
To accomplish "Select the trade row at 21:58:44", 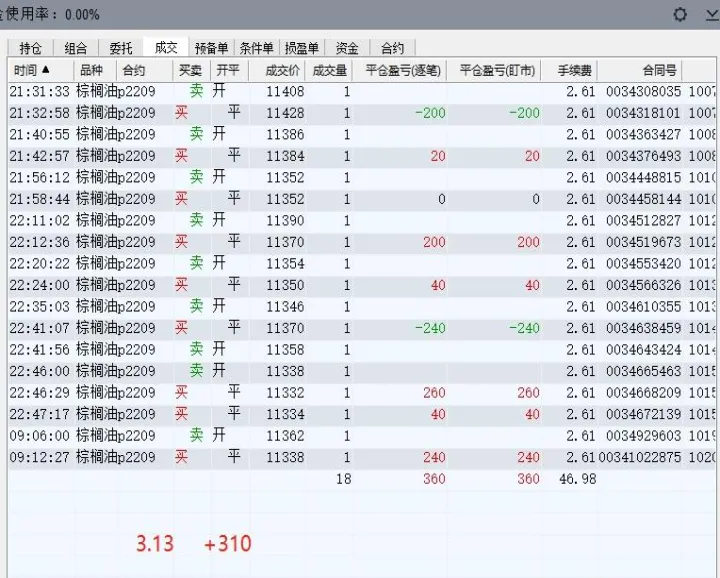I will tap(361, 199).
